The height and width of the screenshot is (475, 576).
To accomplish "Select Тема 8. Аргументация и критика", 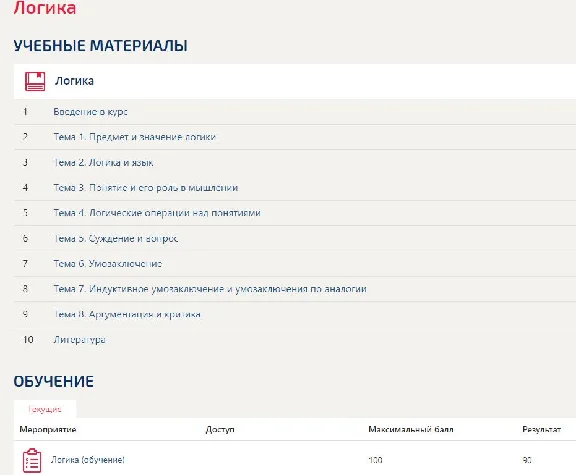I will tap(127, 314).
